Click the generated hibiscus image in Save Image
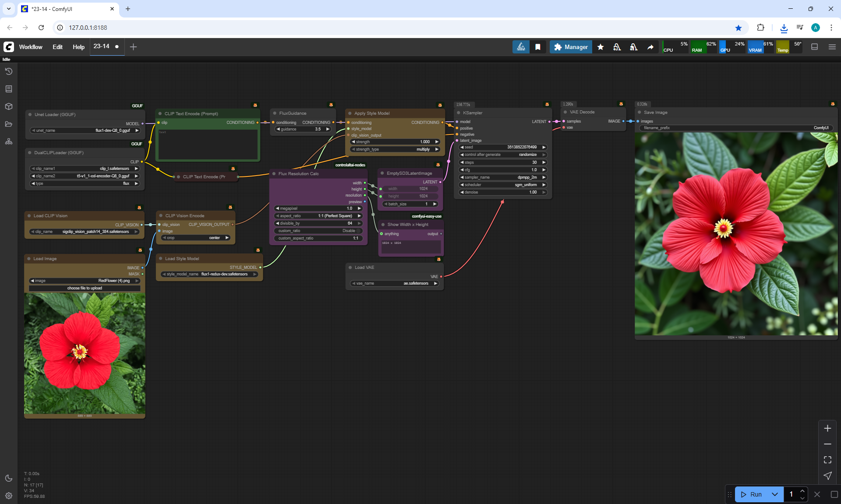 click(x=736, y=234)
